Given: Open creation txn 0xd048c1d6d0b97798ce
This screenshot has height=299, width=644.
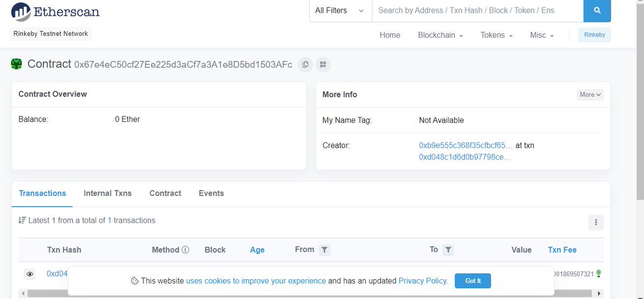Looking at the screenshot, I should (465, 157).
